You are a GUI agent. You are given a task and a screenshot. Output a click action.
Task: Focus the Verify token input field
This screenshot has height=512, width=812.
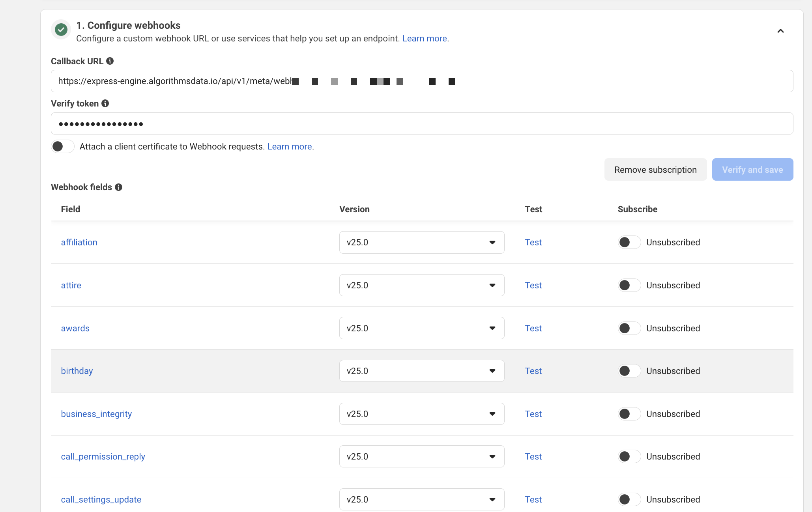click(422, 123)
